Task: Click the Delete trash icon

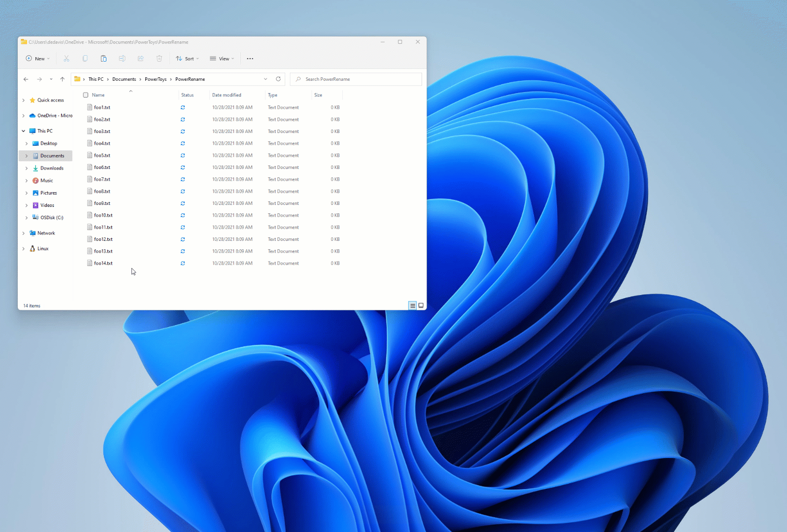Action: [x=159, y=59]
